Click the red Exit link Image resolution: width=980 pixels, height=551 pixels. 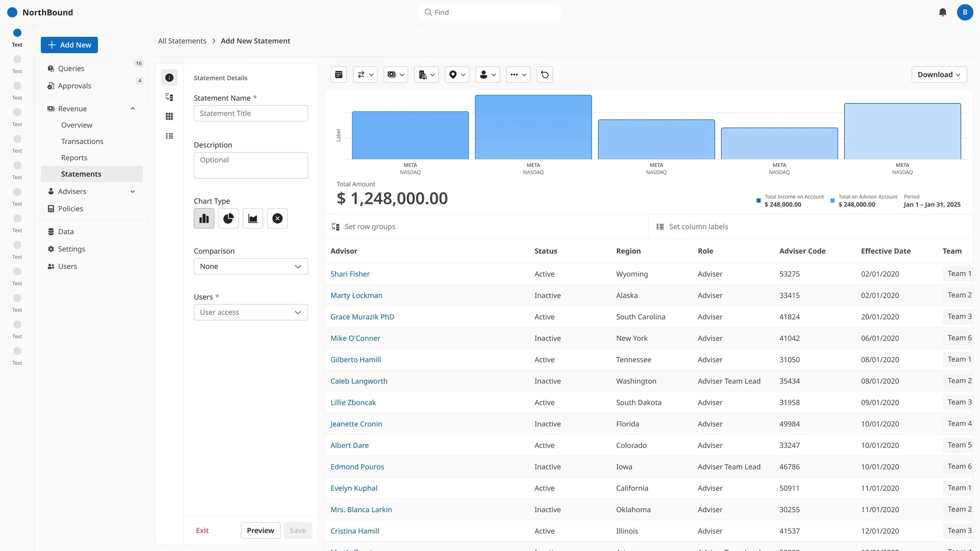(x=202, y=530)
